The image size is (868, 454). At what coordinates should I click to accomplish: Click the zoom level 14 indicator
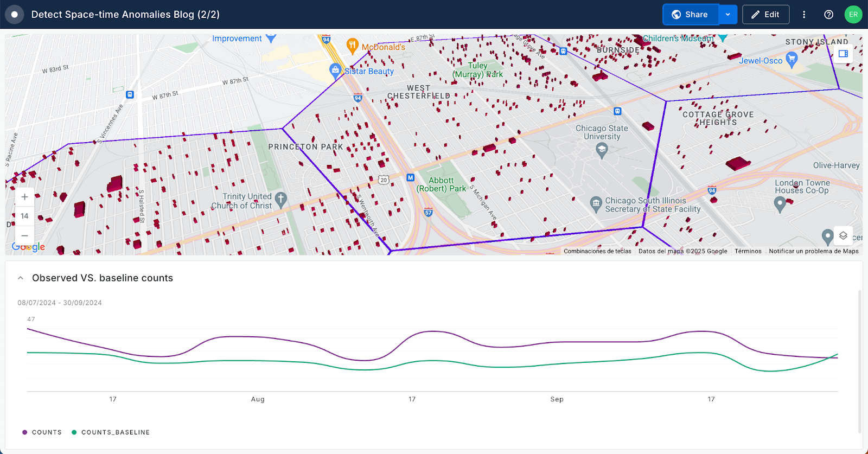[24, 216]
